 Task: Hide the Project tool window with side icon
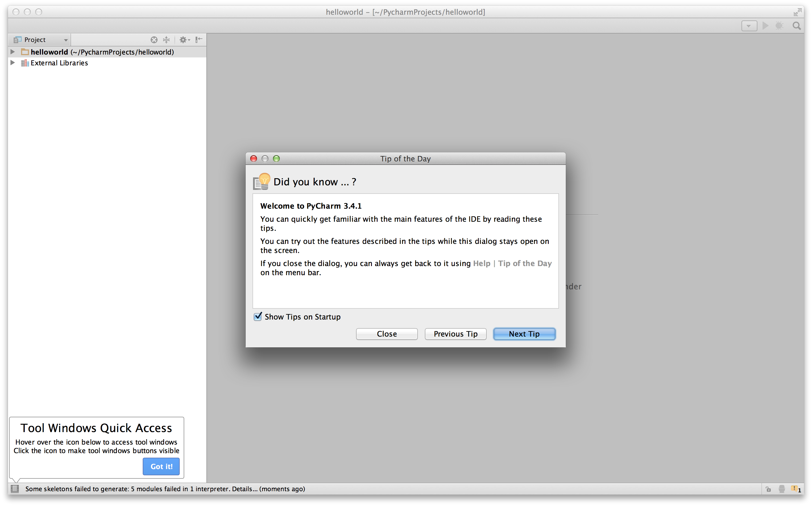pyautogui.click(x=199, y=40)
